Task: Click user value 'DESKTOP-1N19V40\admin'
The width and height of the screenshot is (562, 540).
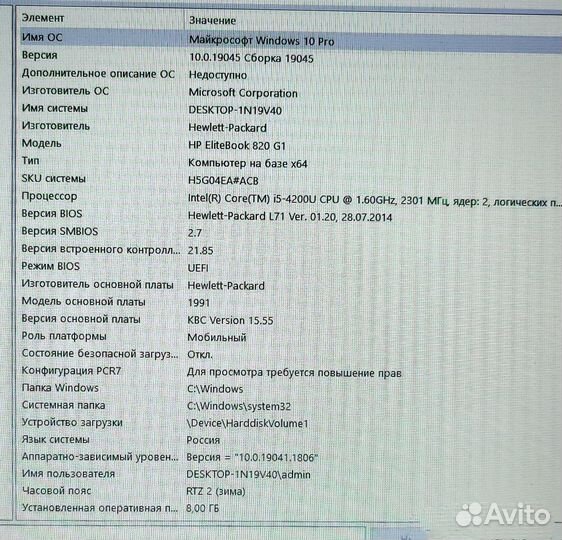Action: pyautogui.click(x=248, y=475)
